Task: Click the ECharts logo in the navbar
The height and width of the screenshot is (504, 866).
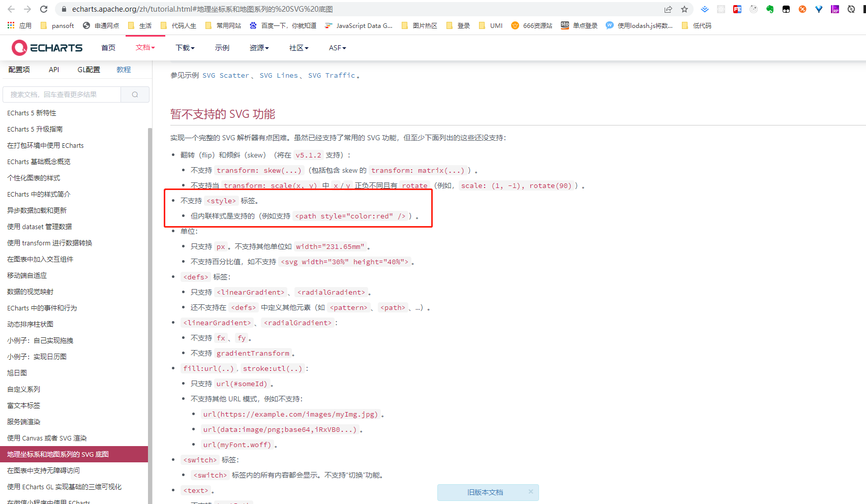Action: tap(47, 47)
